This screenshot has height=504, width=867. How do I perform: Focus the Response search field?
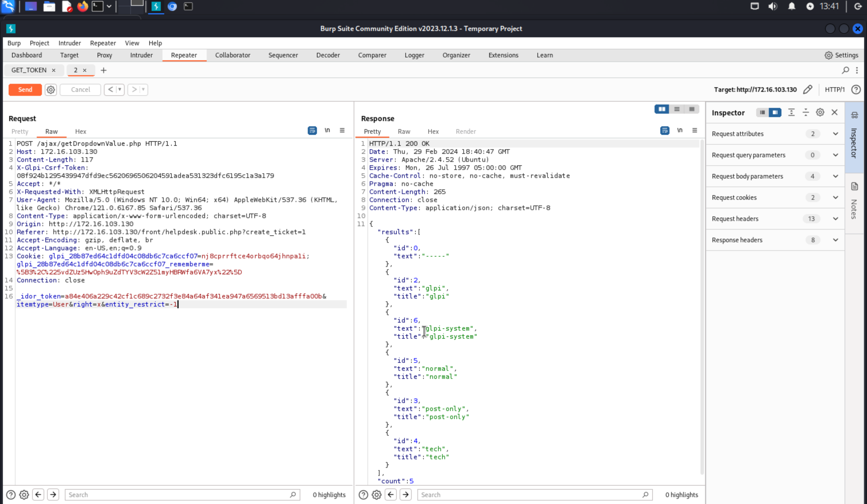click(535, 495)
